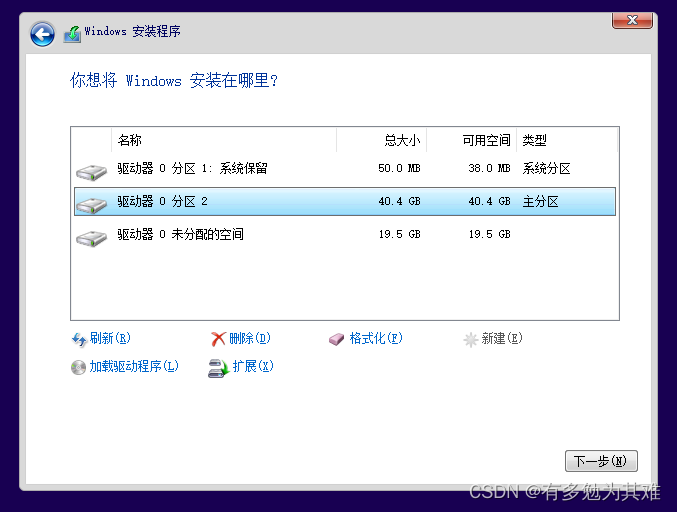Click the 系统分区 type cell

[546, 168]
